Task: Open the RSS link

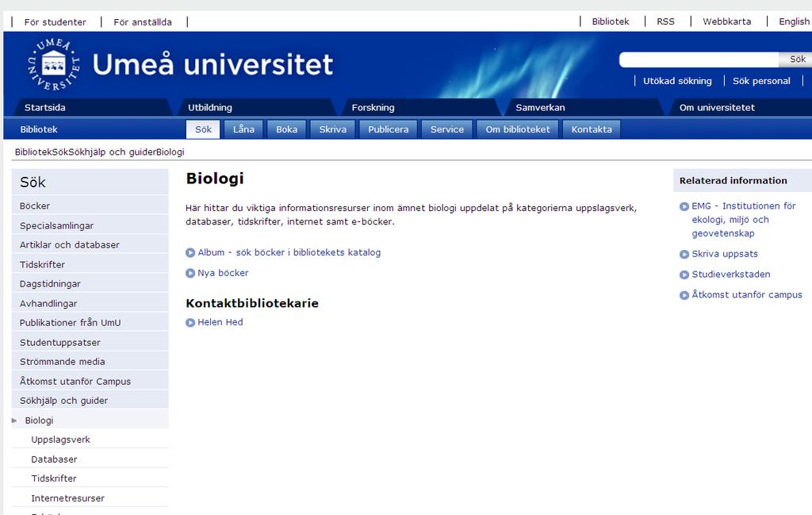Action: pos(665,21)
